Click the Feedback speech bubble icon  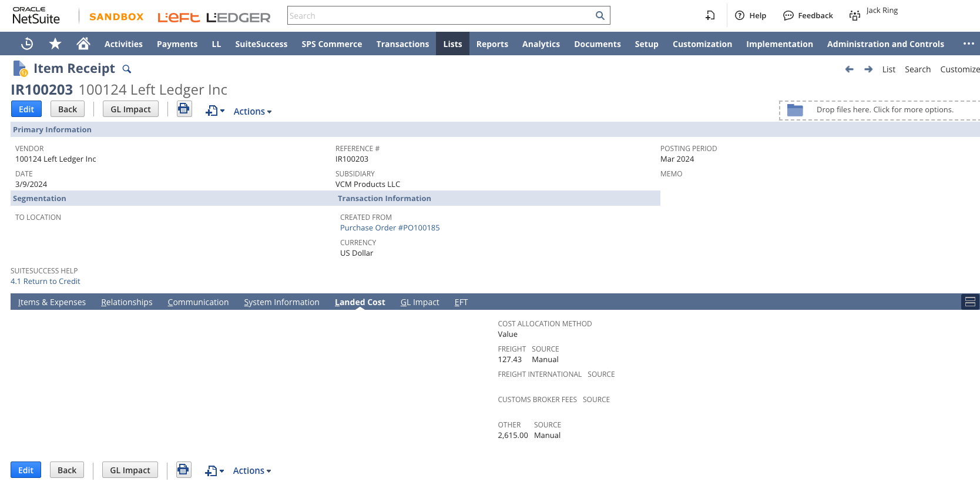click(x=788, y=15)
